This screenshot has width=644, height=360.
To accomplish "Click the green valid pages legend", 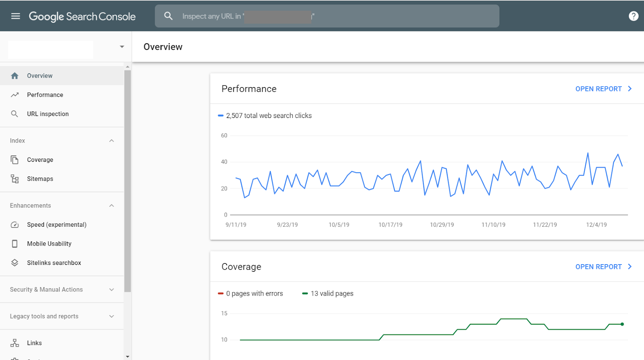I will pos(328,294).
